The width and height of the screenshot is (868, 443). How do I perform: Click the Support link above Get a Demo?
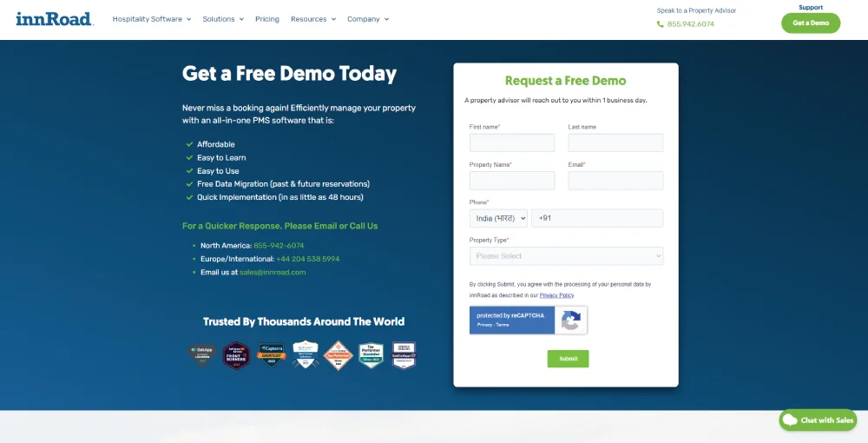(811, 7)
